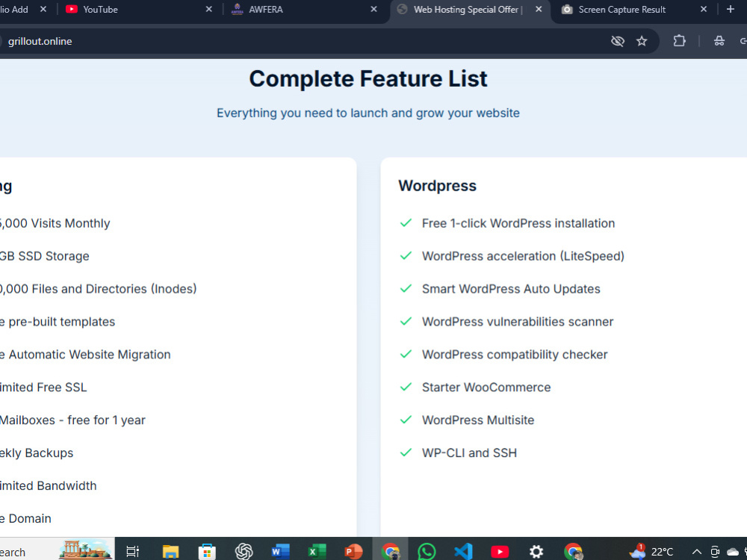747x560 pixels.
Task: Click checkmark beside WordPress Multisite
Action: (x=406, y=420)
